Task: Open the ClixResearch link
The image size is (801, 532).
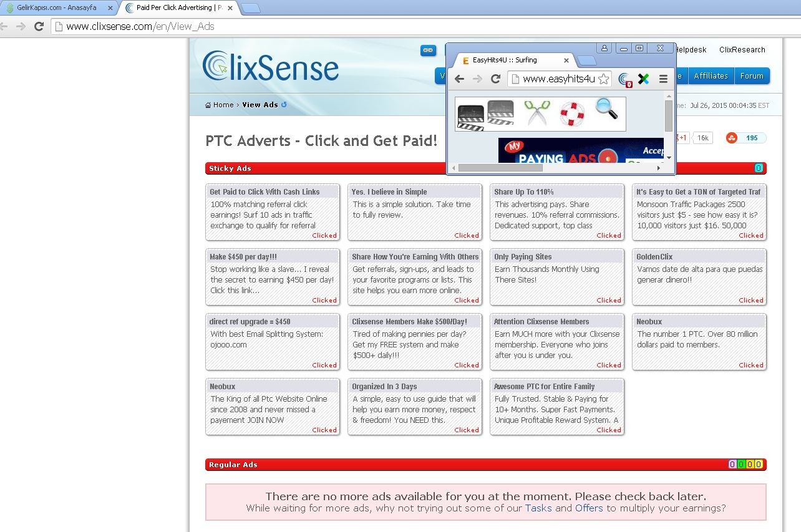Action: [x=742, y=50]
